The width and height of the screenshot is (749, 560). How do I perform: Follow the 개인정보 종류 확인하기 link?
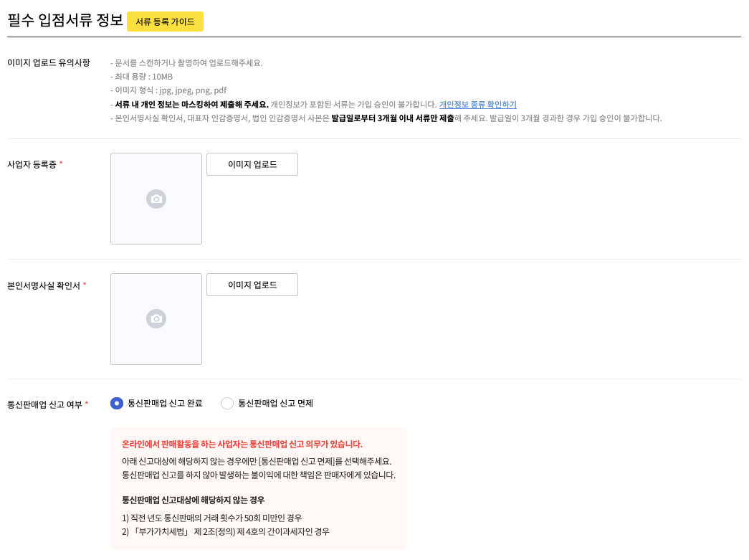(477, 104)
